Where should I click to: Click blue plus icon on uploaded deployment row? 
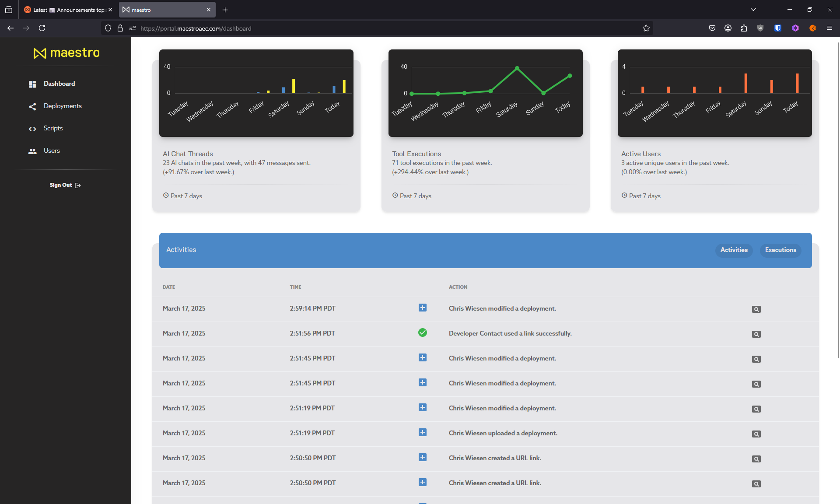pos(422,433)
